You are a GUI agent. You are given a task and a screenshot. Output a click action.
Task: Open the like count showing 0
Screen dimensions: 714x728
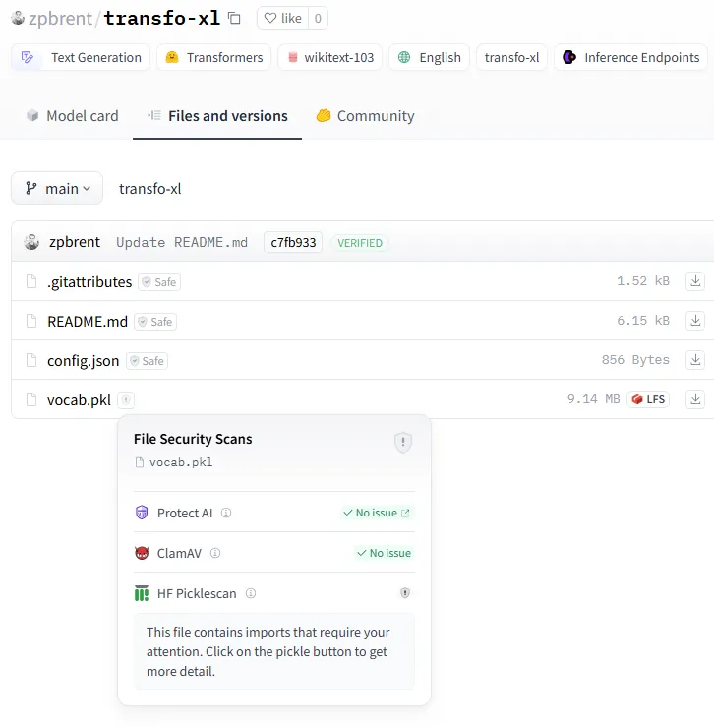click(318, 18)
